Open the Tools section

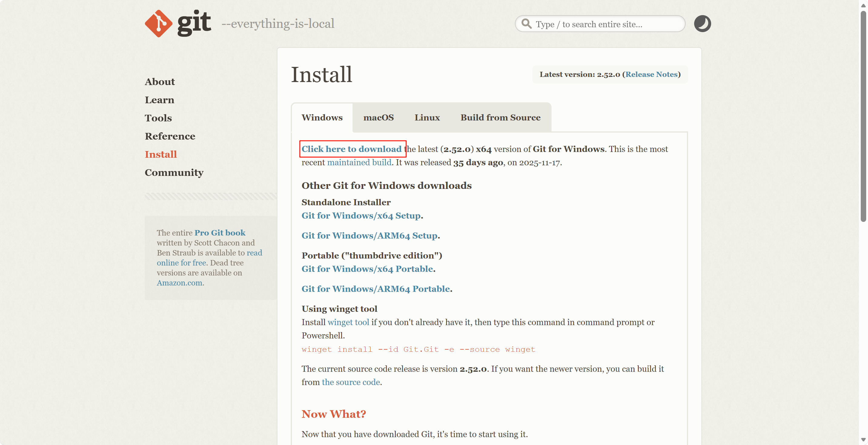point(158,118)
